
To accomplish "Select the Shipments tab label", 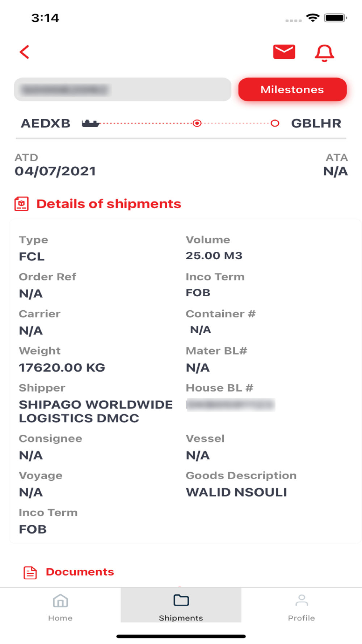I will pyautogui.click(x=181, y=618).
